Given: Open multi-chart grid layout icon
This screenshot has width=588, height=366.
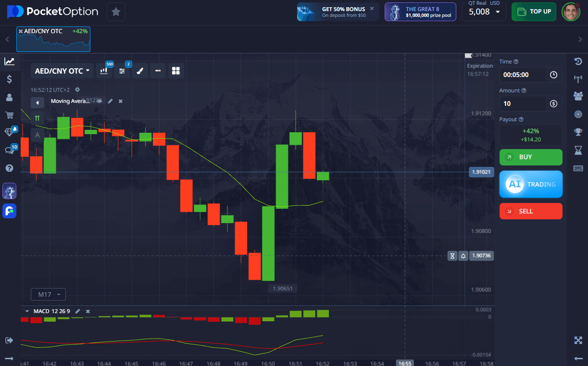Looking at the screenshot, I should (175, 71).
